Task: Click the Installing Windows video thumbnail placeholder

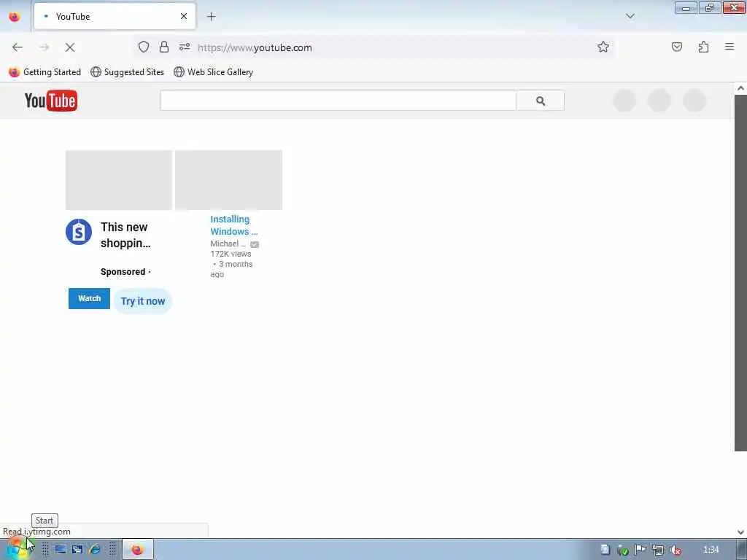Action: coord(228,180)
